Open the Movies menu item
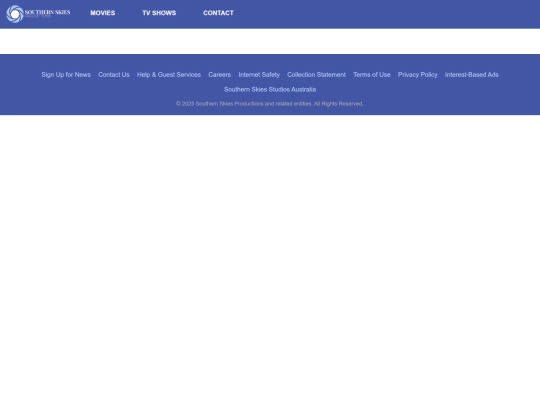540x405 pixels. coord(103,13)
